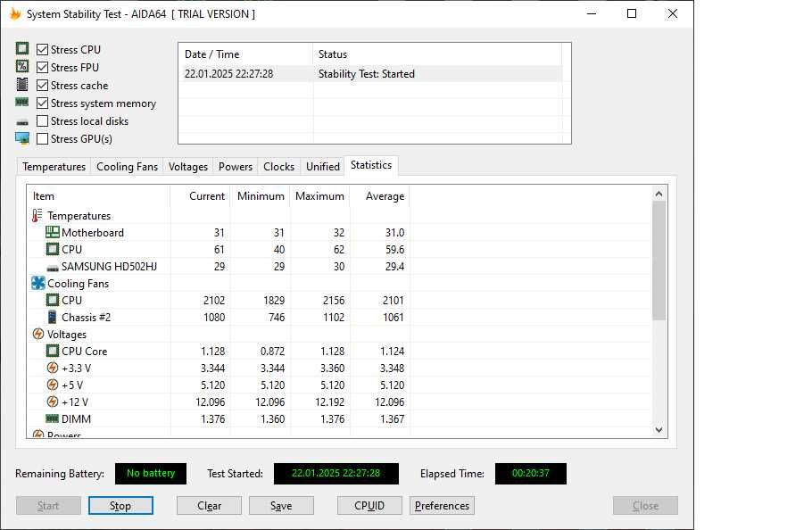Click the statistics list scroll up arrow
812x530 pixels.
pos(659,194)
